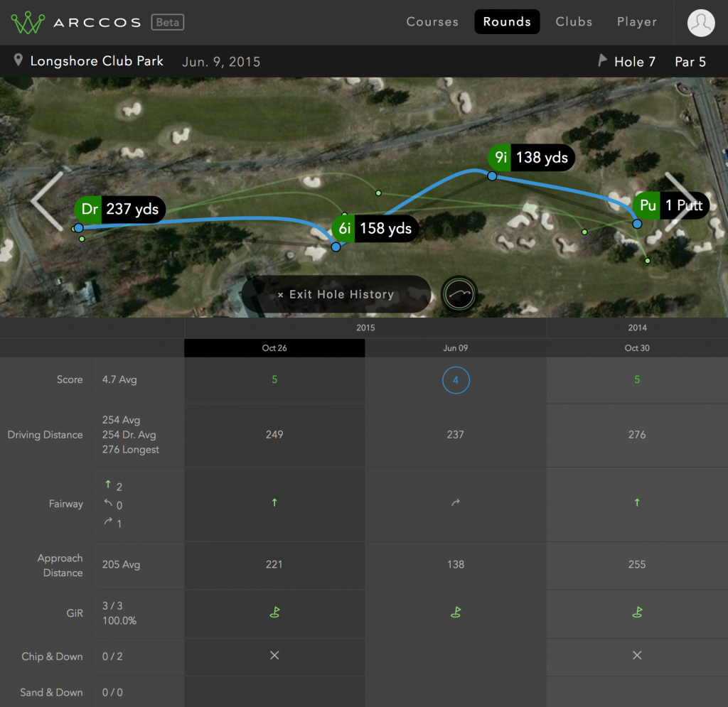Click the tee shot start marker
728x707 pixels.
point(78,228)
